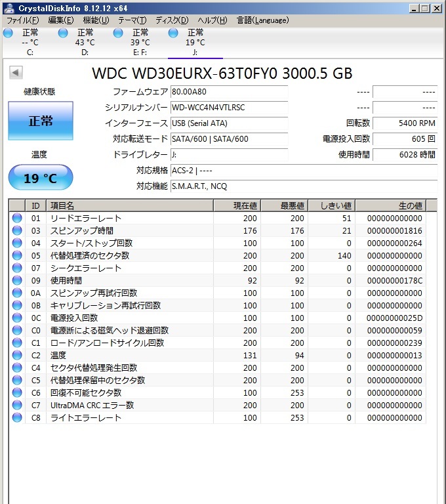Image resolution: width=446 pixels, height=504 pixels.
Task: Click the power-on hours 6028 時間 field
Action: pos(405,155)
